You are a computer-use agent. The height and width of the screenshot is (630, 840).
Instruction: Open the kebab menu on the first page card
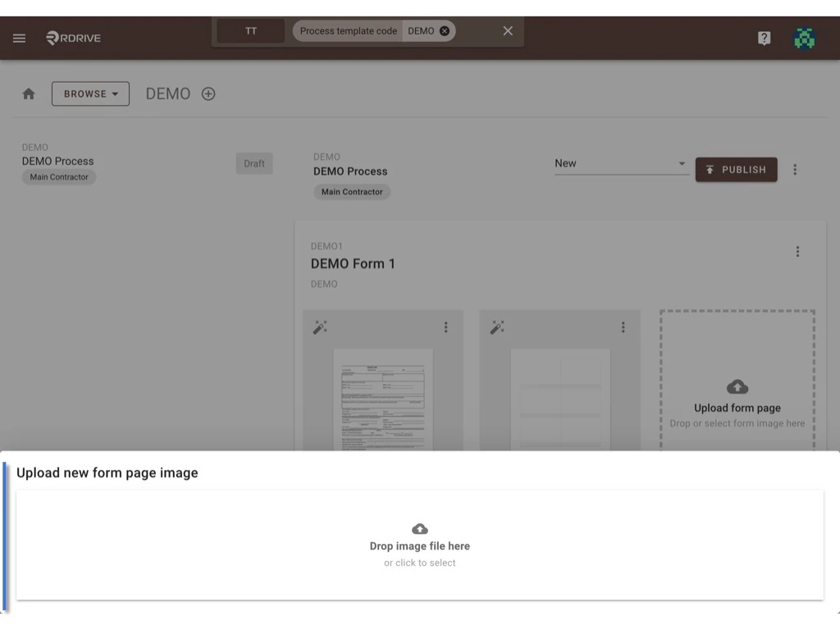pyautogui.click(x=445, y=326)
